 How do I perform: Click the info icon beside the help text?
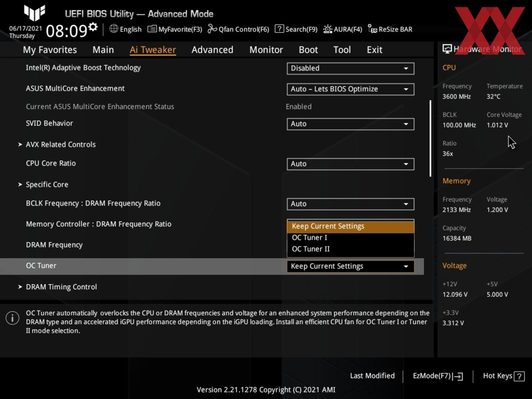13,318
